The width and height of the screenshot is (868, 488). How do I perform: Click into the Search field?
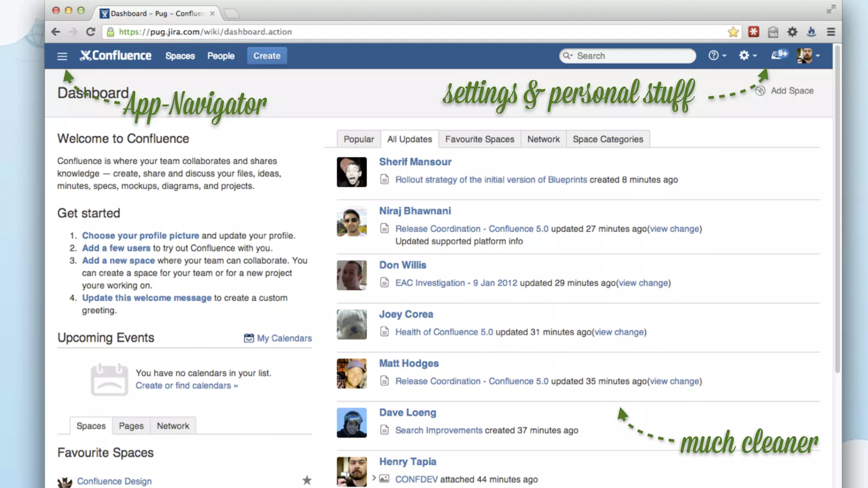pyautogui.click(x=627, y=55)
